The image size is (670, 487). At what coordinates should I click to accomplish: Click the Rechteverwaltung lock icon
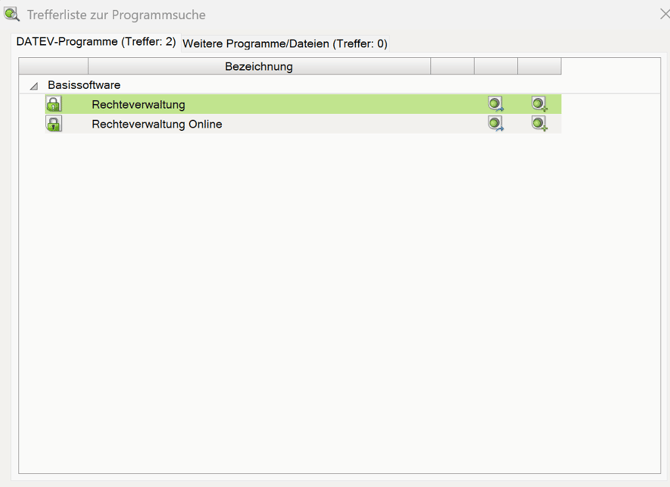point(54,104)
